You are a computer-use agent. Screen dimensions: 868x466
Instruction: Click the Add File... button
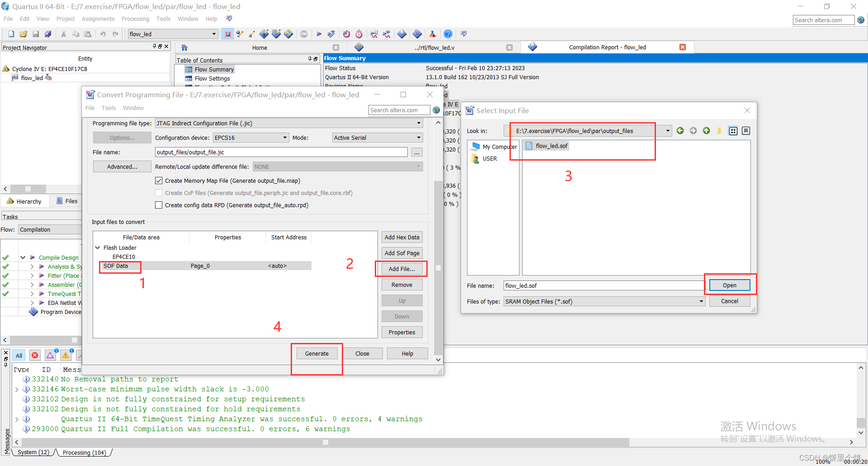[402, 269]
